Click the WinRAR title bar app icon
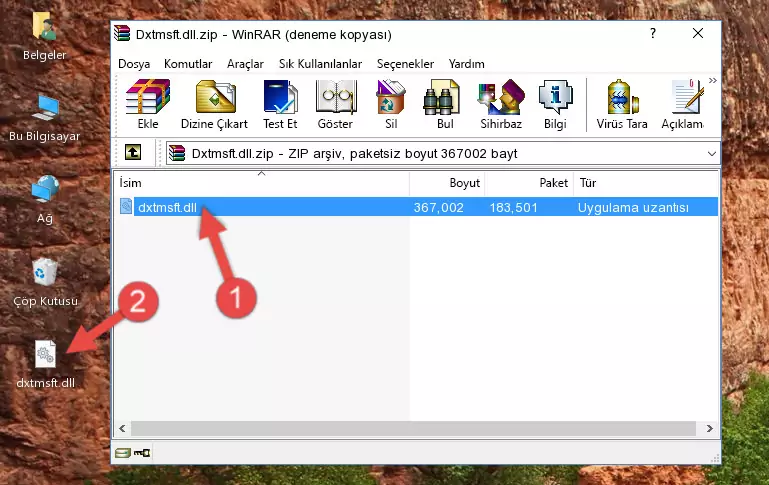The image size is (769, 485). click(x=122, y=33)
